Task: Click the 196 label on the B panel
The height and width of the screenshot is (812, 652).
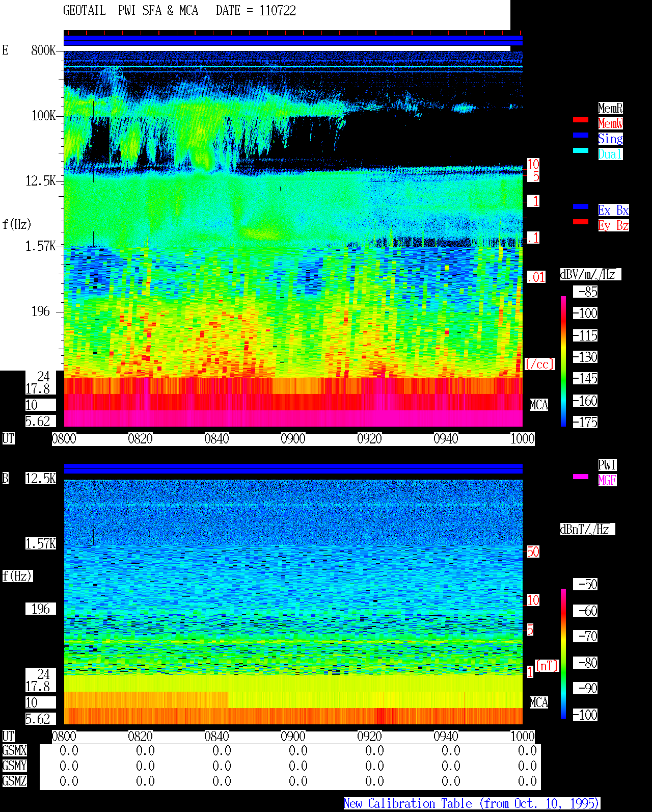Action: click(x=40, y=609)
